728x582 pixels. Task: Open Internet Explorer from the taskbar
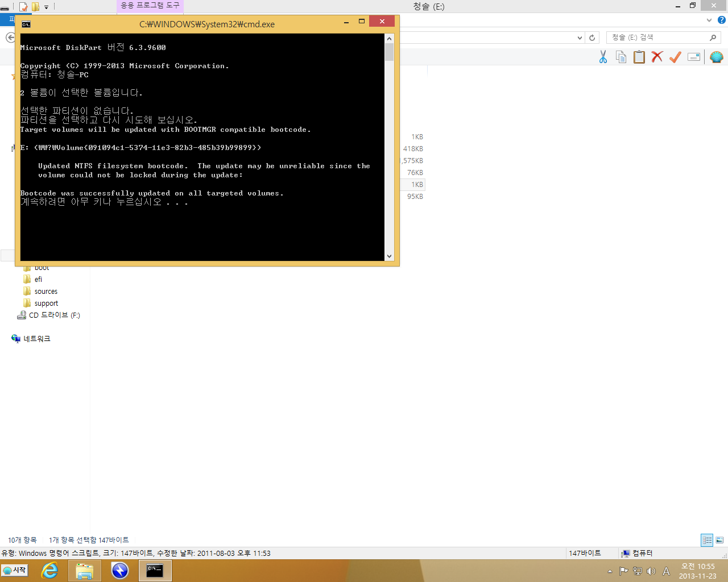click(50, 571)
